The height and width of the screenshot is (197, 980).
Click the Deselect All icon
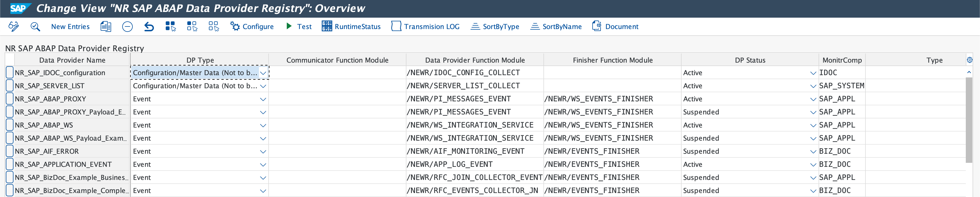213,26
